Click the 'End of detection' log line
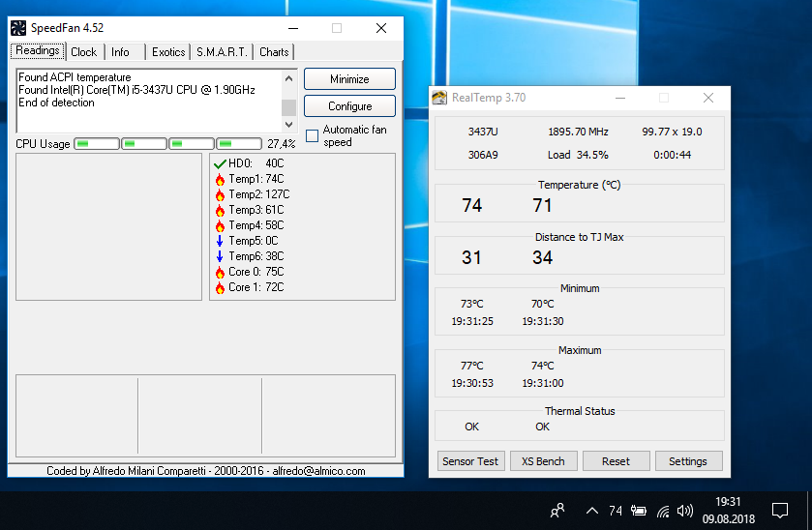The width and height of the screenshot is (812, 530). pyautogui.click(x=56, y=103)
